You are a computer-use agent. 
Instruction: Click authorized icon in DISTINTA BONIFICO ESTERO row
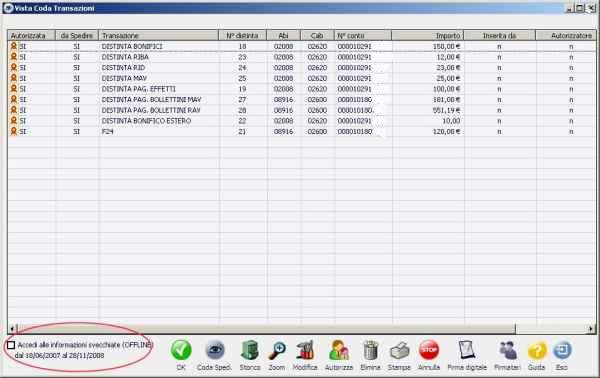click(14, 121)
